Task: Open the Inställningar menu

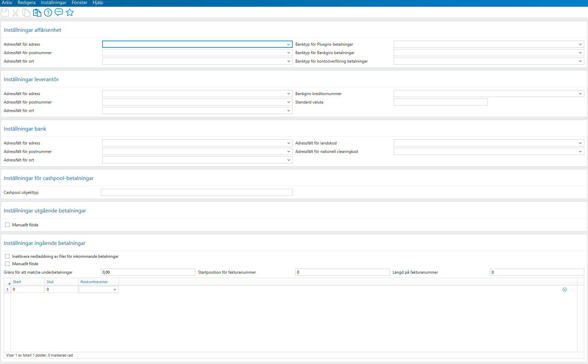Action: click(53, 3)
